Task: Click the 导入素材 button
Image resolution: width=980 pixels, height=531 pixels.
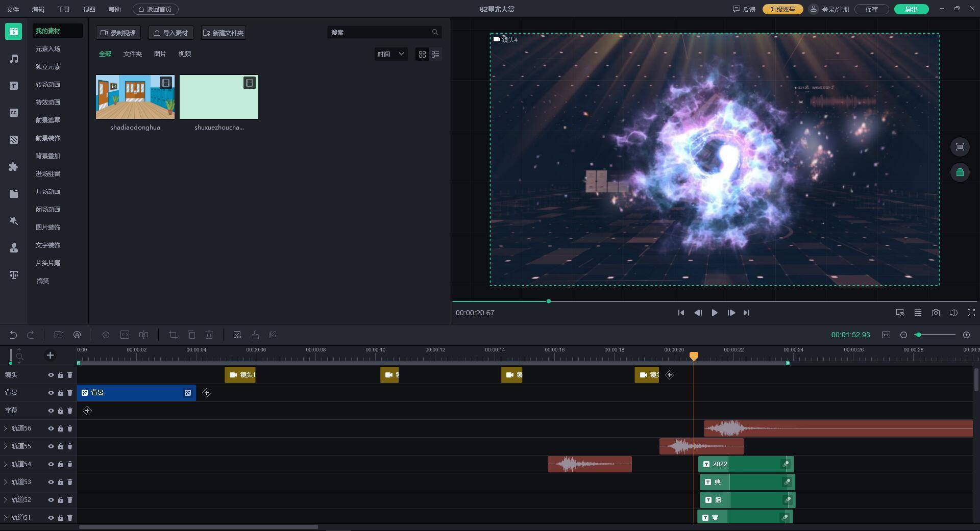Action: coord(170,33)
